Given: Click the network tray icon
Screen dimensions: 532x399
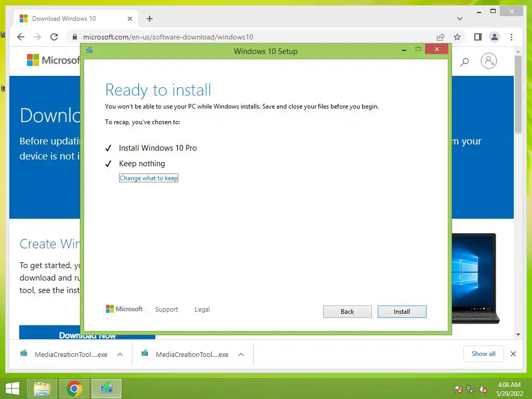Looking at the screenshot, I should [470, 389].
